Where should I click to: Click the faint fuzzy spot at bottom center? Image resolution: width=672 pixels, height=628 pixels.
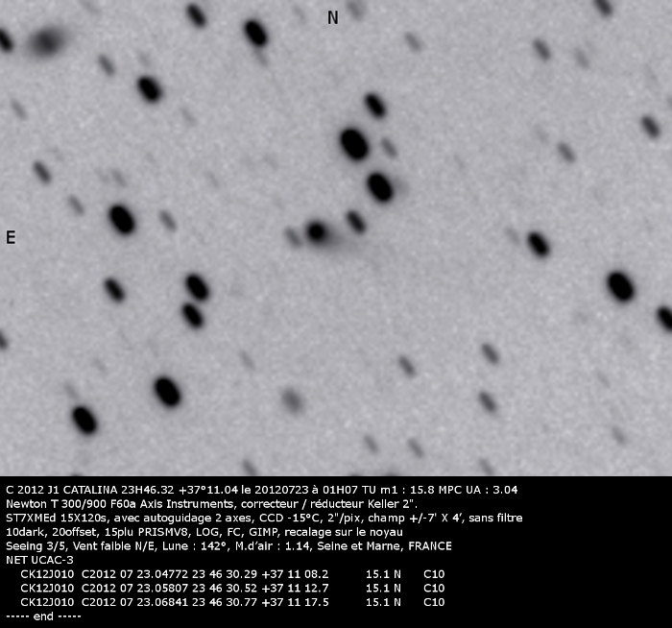[x=292, y=399]
